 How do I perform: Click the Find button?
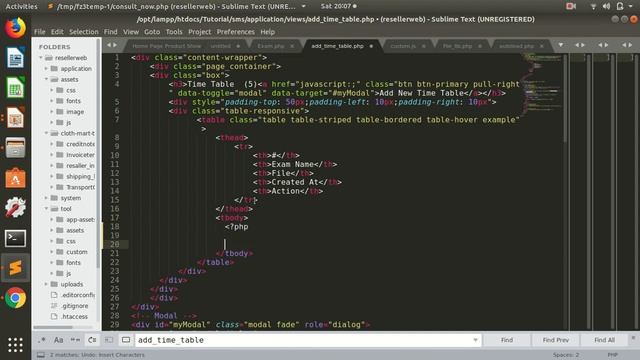(507, 340)
